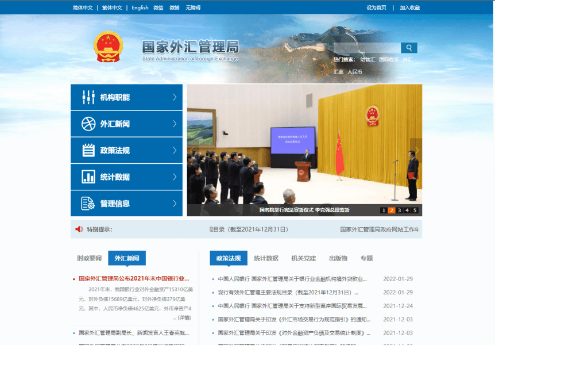This screenshot has width=588, height=368.
Task: Click the search magnifier button
Action: click(409, 48)
